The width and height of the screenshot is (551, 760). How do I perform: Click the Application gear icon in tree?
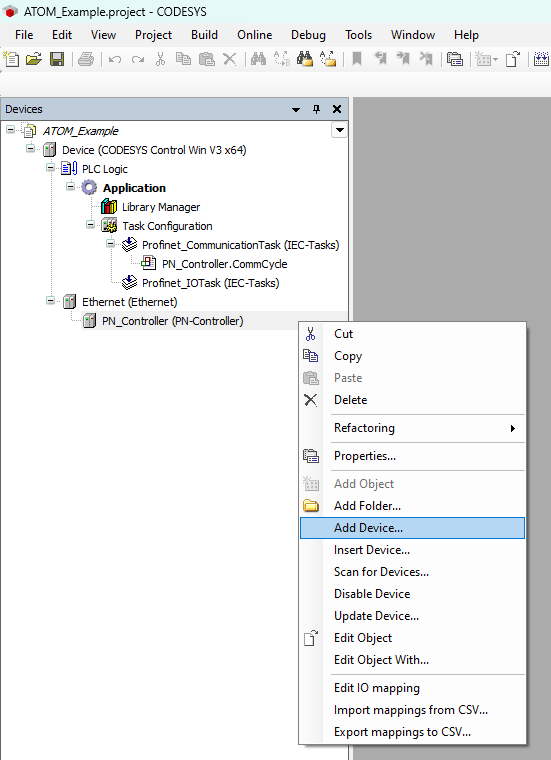click(x=89, y=188)
